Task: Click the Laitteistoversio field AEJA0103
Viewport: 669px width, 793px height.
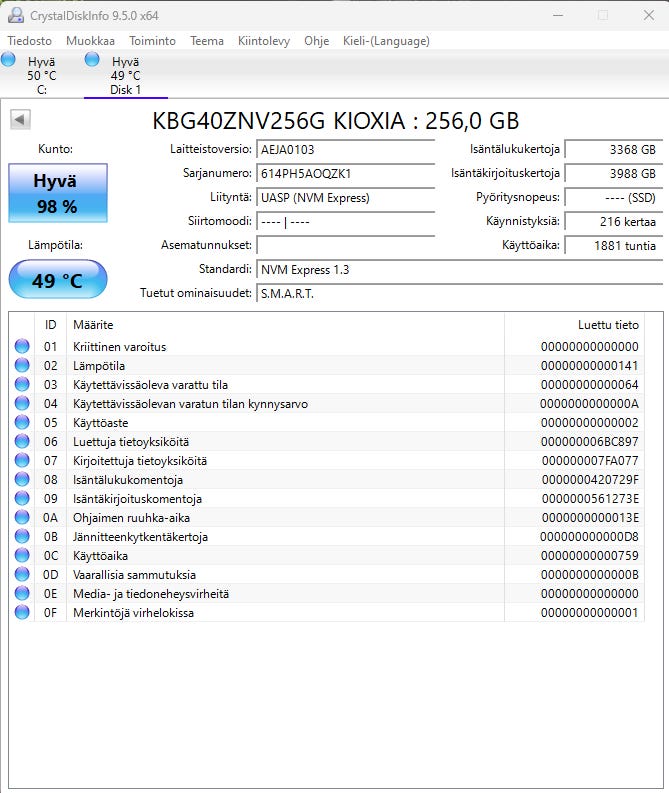Action: pos(346,149)
